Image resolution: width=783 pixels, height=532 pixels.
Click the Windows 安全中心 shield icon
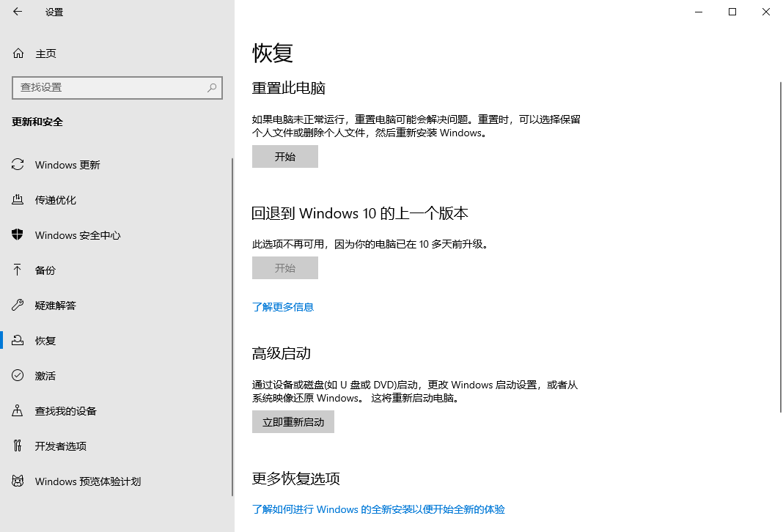18,235
